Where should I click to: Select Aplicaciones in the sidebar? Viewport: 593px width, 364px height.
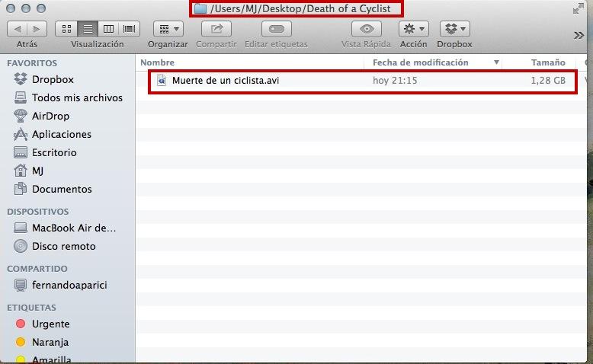point(61,134)
